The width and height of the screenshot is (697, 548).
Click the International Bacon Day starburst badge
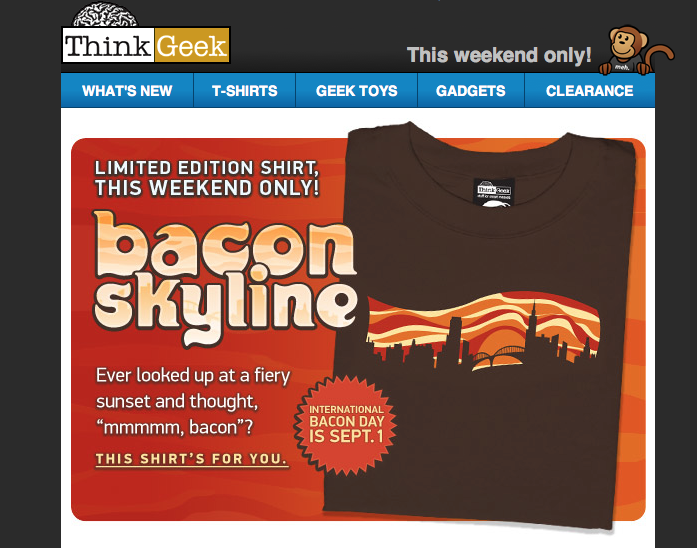[x=345, y=425]
